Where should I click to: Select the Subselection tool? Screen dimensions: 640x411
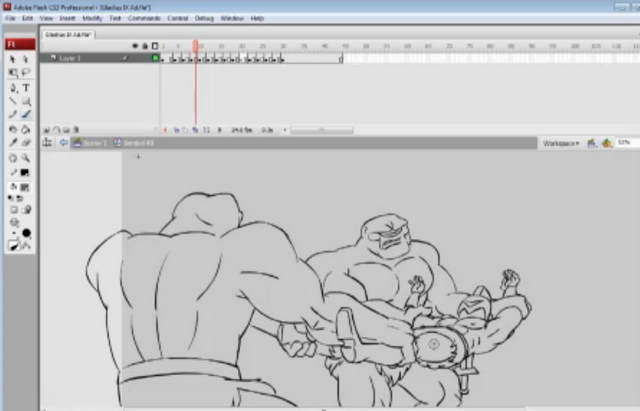point(26,59)
